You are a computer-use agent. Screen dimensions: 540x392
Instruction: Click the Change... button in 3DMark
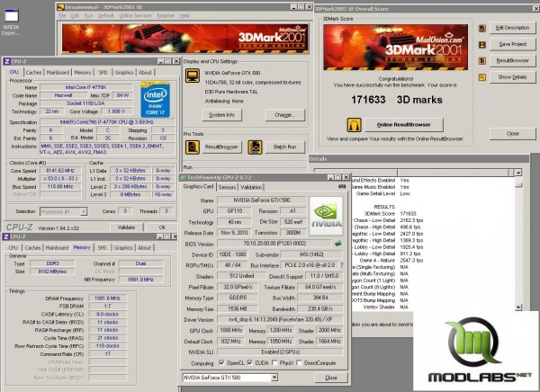coord(284,115)
